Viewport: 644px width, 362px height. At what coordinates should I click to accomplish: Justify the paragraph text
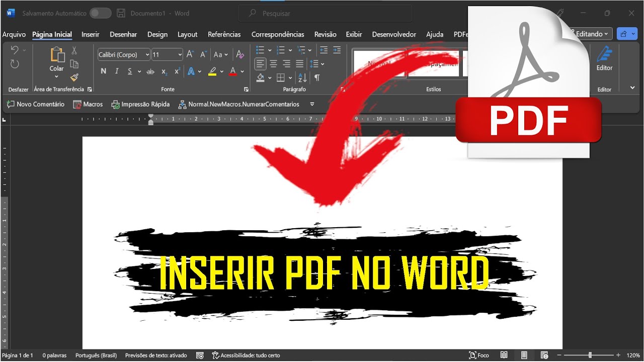[x=299, y=64]
